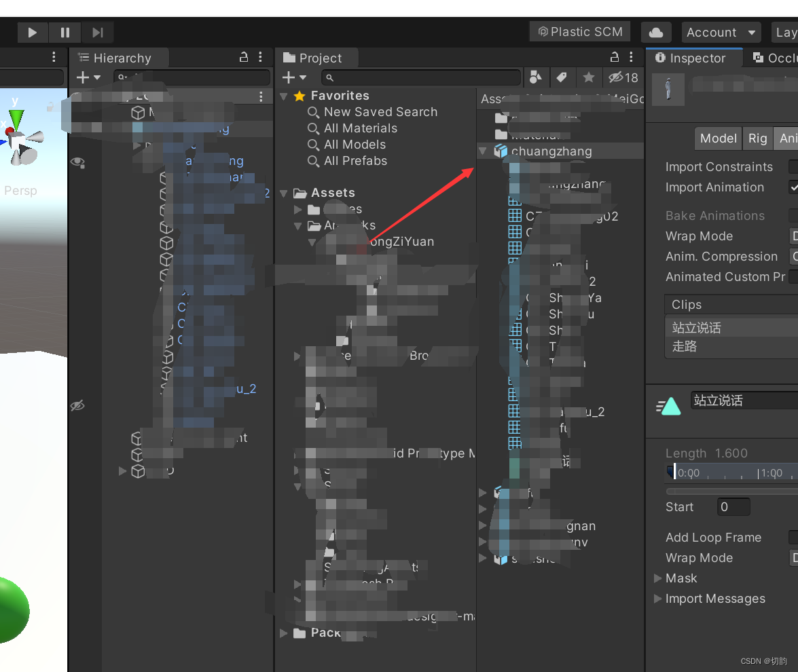798x672 pixels.
Task: Click the Search by Type icon
Action: tap(535, 77)
